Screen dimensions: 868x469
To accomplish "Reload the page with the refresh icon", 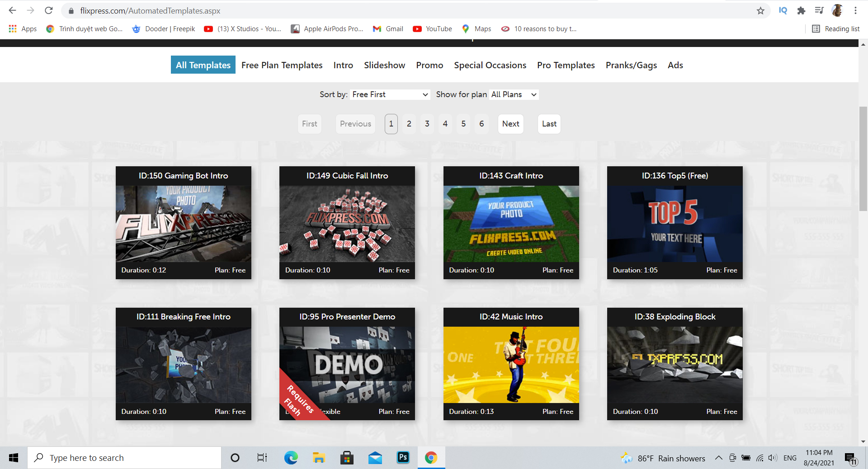I will click(49, 10).
